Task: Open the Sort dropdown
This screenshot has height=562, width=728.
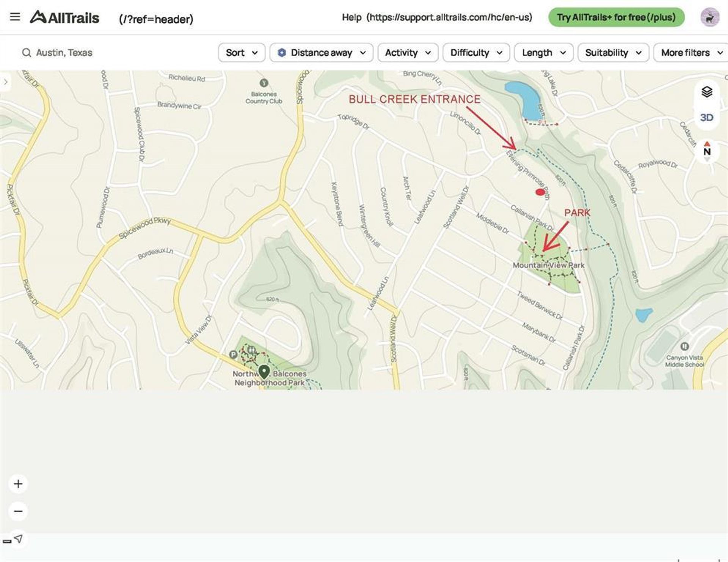Action: (242, 53)
